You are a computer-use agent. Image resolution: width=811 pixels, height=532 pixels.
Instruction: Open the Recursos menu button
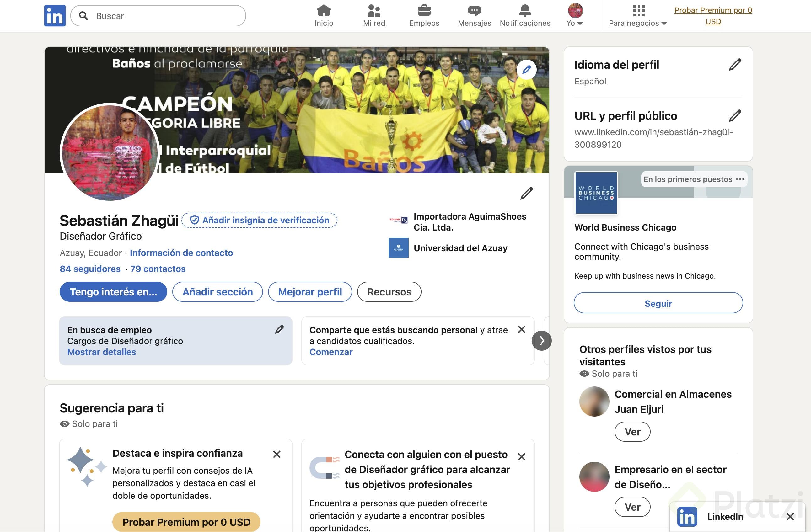pyautogui.click(x=389, y=292)
